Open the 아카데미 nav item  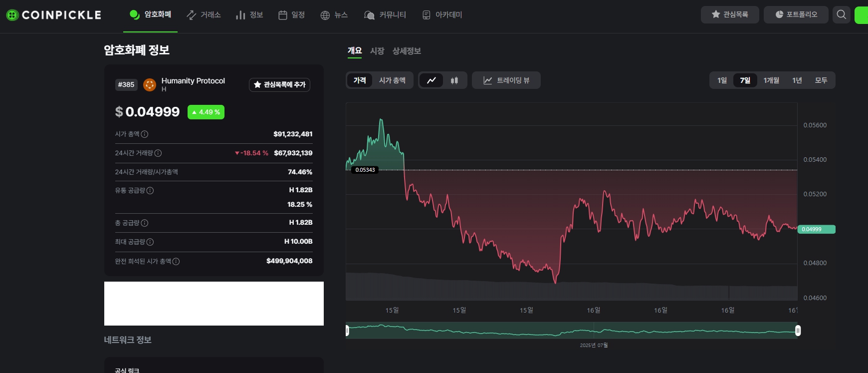tap(442, 15)
